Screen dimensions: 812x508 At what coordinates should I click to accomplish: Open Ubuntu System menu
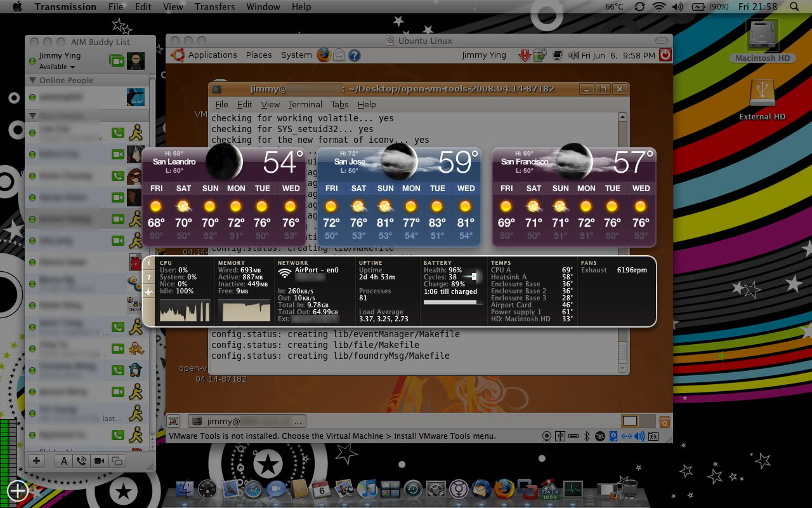point(296,55)
